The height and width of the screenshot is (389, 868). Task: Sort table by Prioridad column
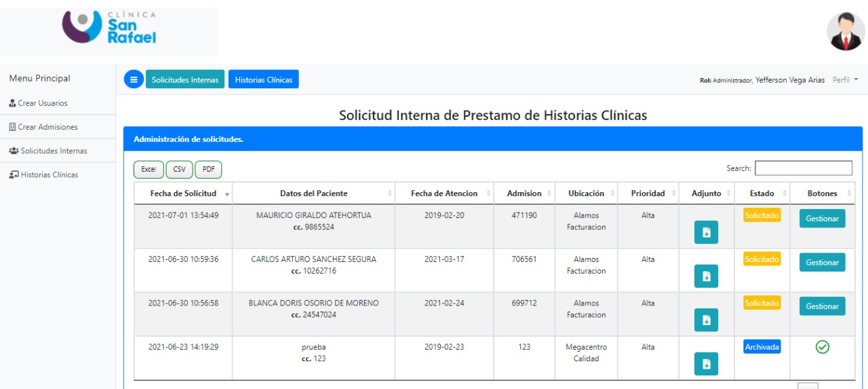pyautogui.click(x=648, y=193)
